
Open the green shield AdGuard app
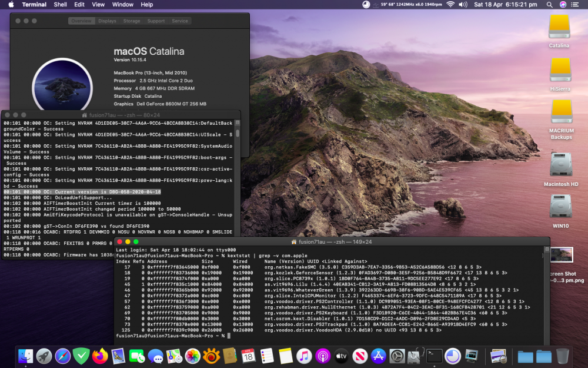click(x=81, y=356)
